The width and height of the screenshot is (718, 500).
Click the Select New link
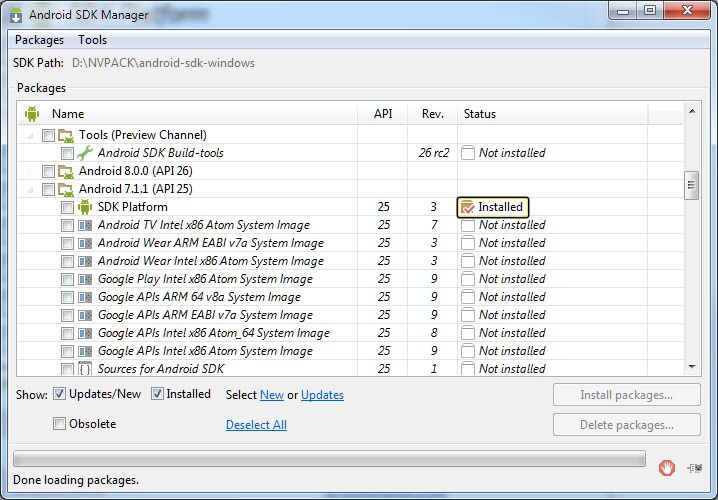pos(272,395)
